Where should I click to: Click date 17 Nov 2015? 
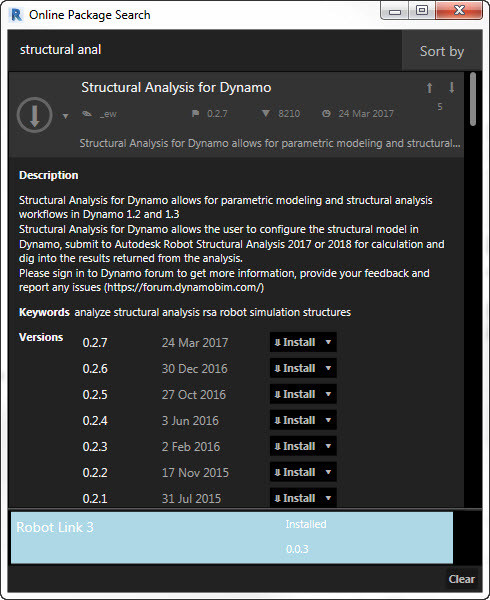coord(195,473)
